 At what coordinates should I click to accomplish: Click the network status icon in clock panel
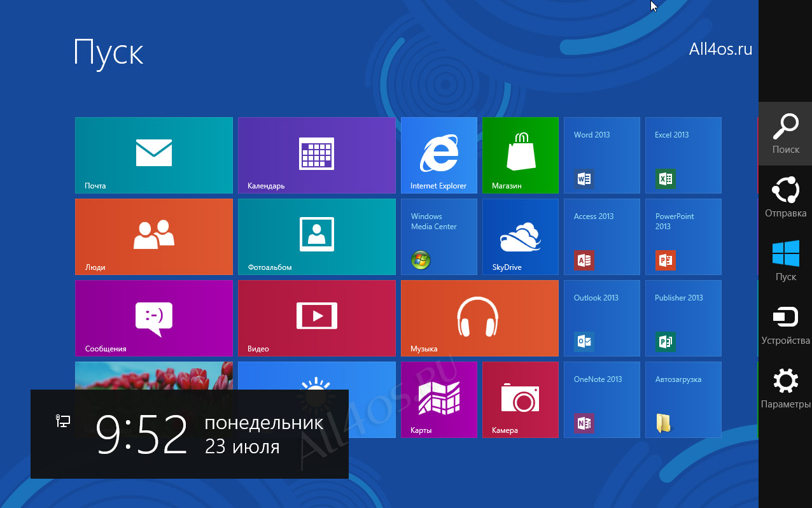point(63,420)
